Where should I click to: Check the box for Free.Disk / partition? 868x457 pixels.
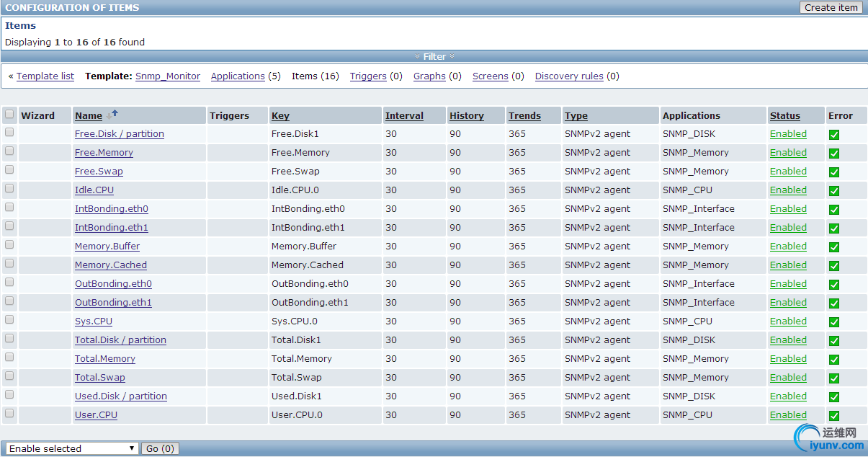pos(9,133)
